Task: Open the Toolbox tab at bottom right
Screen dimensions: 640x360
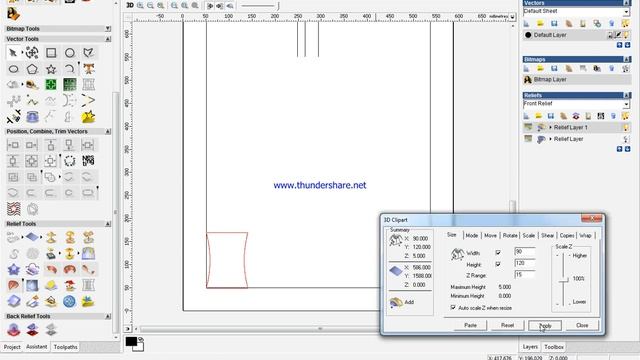Action: pos(554,347)
